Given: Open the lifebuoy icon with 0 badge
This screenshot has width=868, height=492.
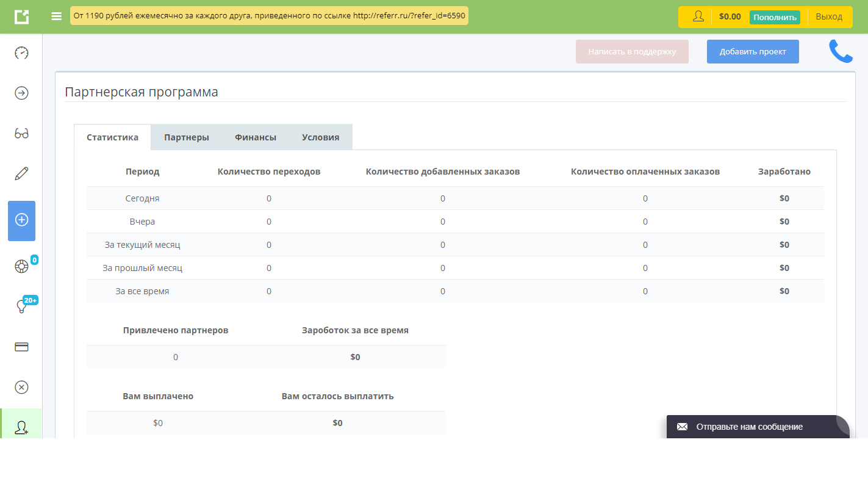Looking at the screenshot, I should [21, 265].
